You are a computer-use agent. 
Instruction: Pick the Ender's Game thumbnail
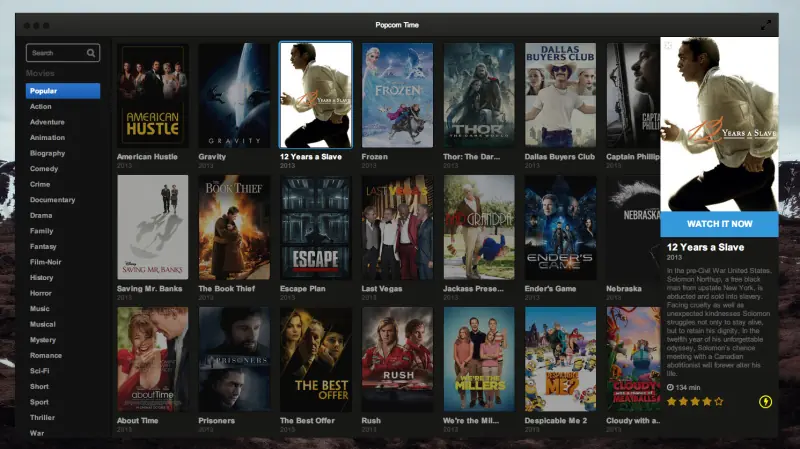pyautogui.click(x=560, y=228)
